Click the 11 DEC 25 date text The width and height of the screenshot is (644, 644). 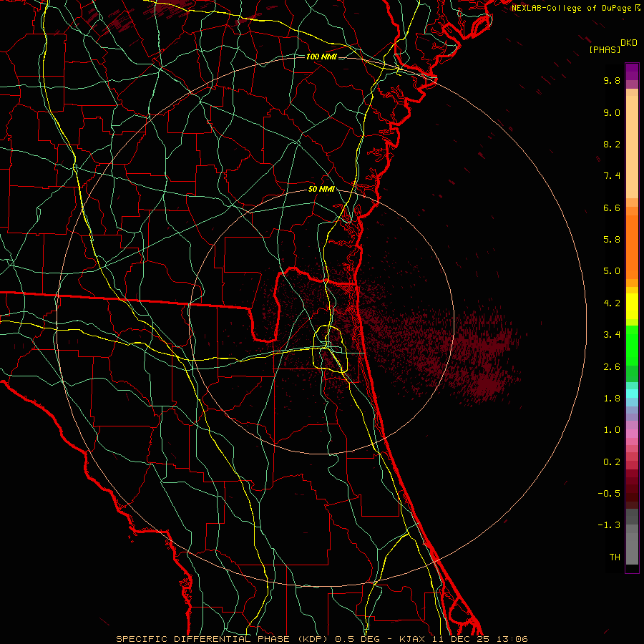[x=462, y=639]
